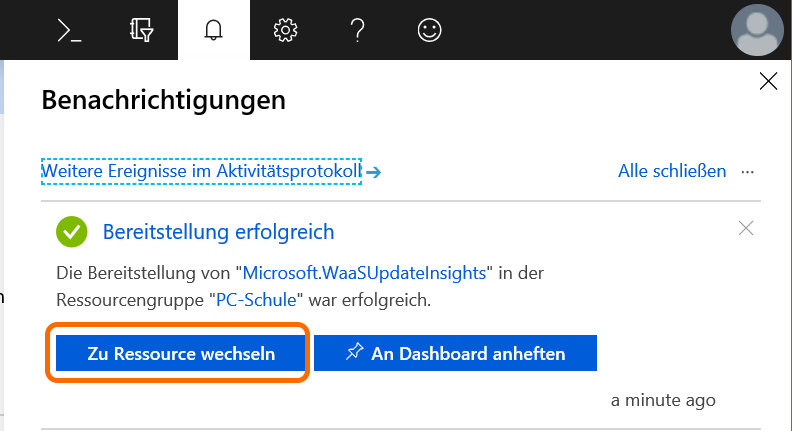The image size is (792, 431).
Task: Click the arrow beside the Aktivitätsprotokoll link
Action: pos(374,172)
